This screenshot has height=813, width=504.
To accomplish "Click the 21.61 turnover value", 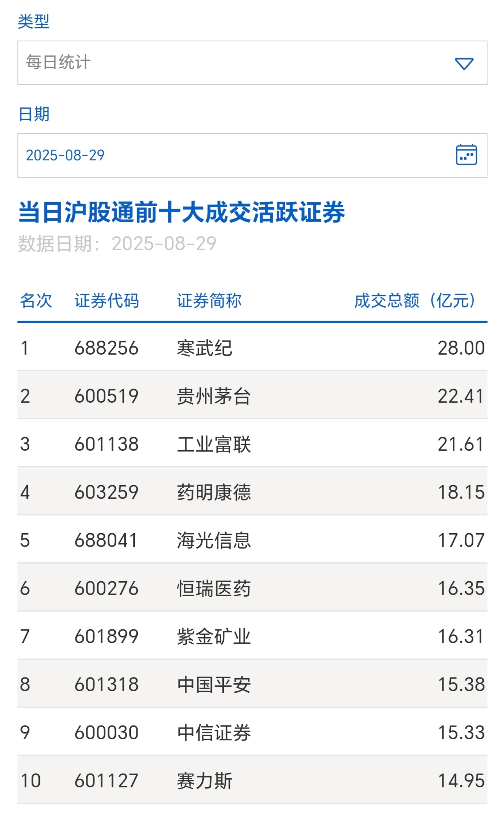I will (461, 445).
